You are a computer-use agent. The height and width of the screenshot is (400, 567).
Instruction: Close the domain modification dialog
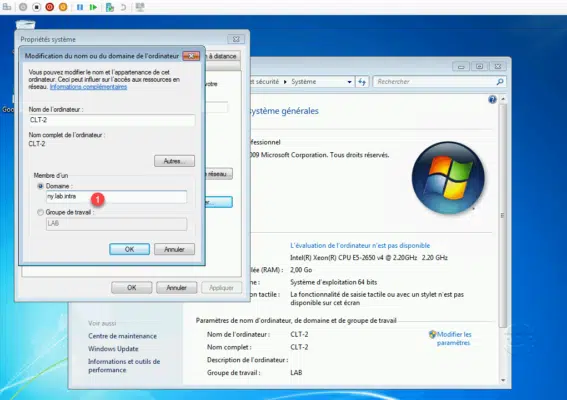point(191,56)
